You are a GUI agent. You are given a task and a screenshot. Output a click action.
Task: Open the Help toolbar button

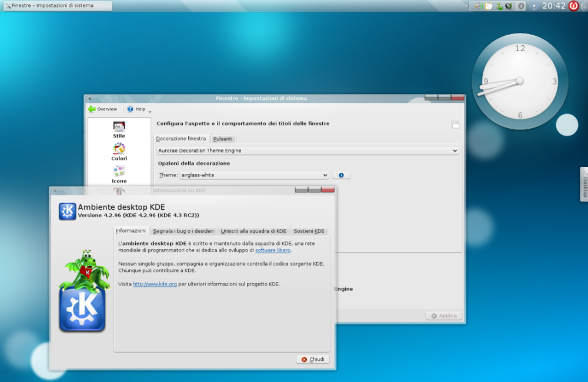pos(136,109)
